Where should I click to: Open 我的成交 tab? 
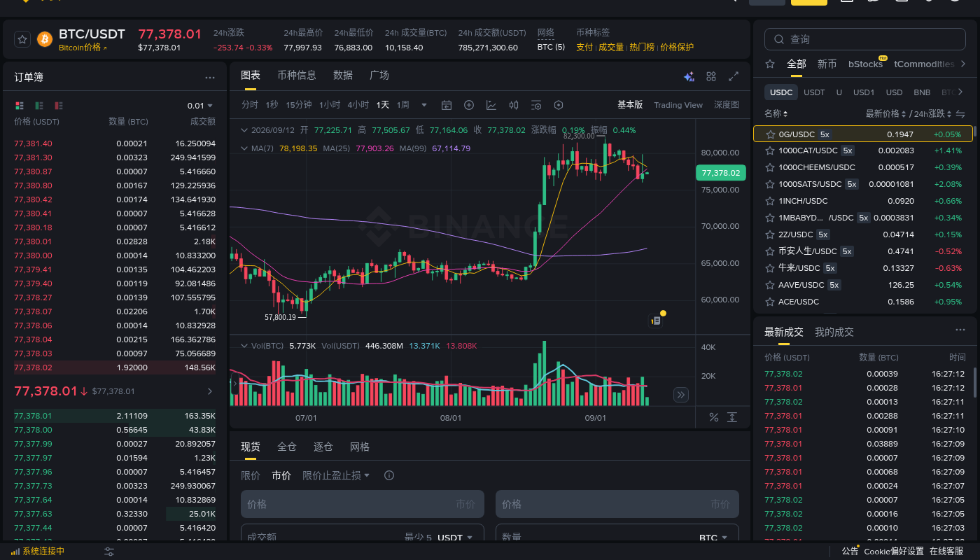[834, 332]
